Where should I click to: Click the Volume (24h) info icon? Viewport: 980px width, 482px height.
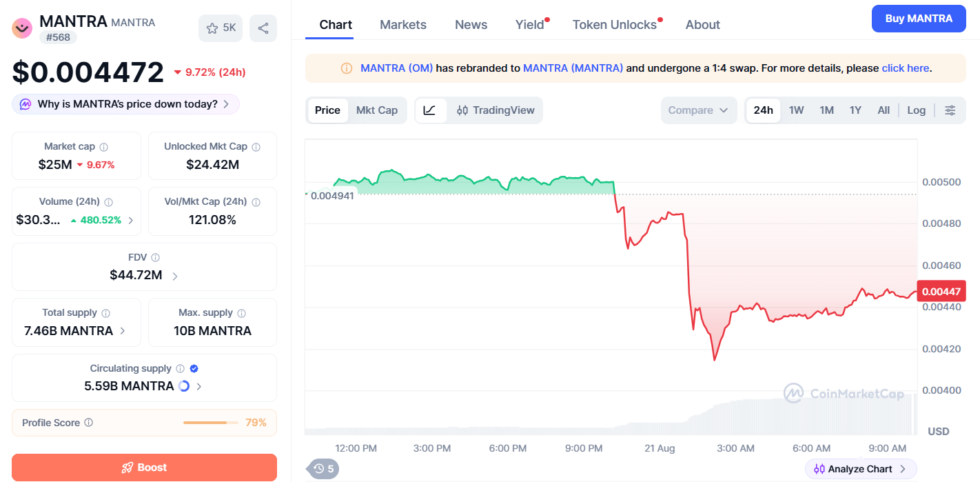[109, 202]
